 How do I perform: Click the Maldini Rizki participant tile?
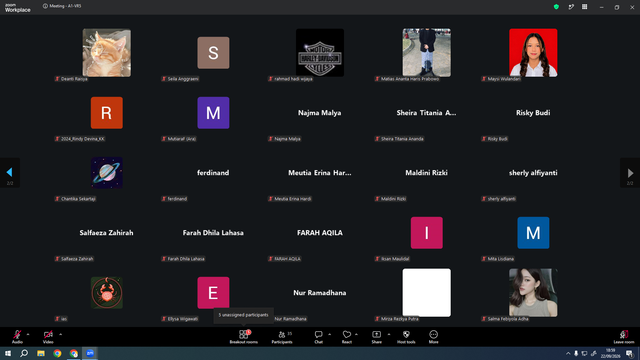427,173
